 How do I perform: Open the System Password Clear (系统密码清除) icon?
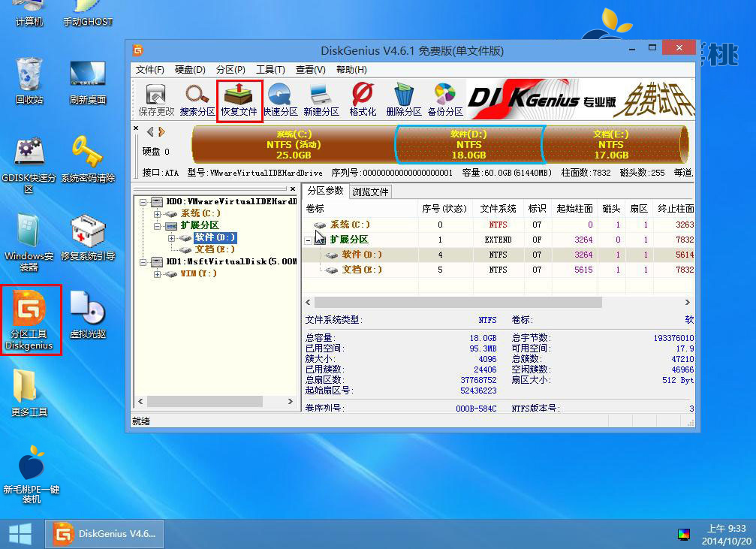88,159
